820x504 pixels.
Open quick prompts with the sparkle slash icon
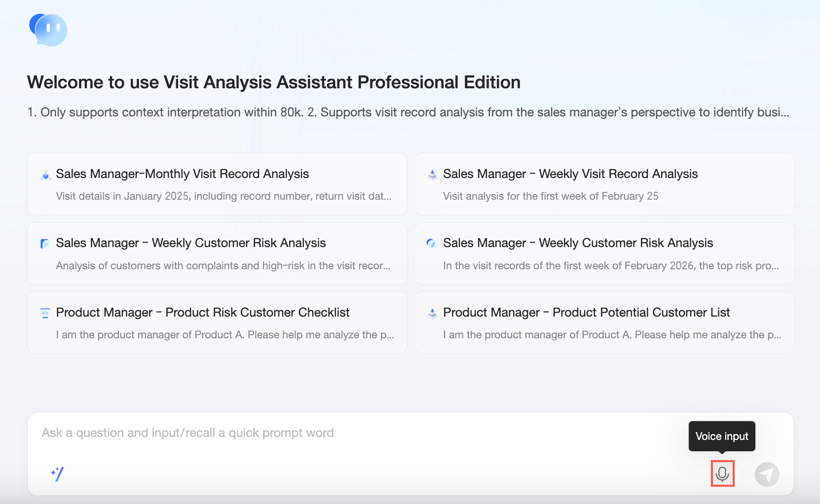click(57, 474)
